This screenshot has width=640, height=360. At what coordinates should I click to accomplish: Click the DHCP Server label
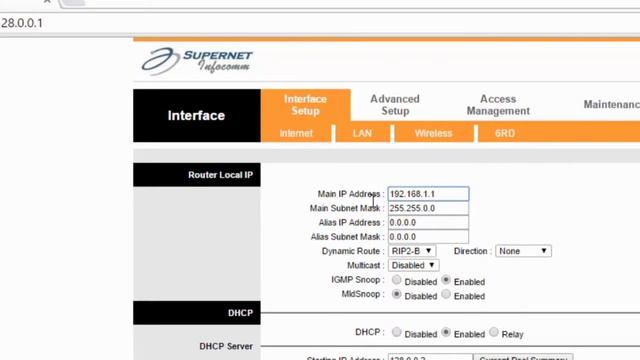point(226,346)
